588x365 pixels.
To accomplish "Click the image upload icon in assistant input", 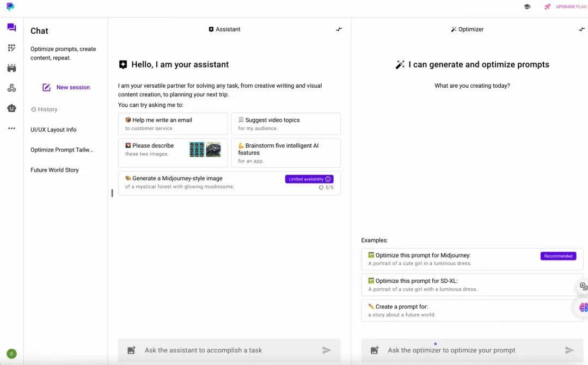I will point(131,350).
